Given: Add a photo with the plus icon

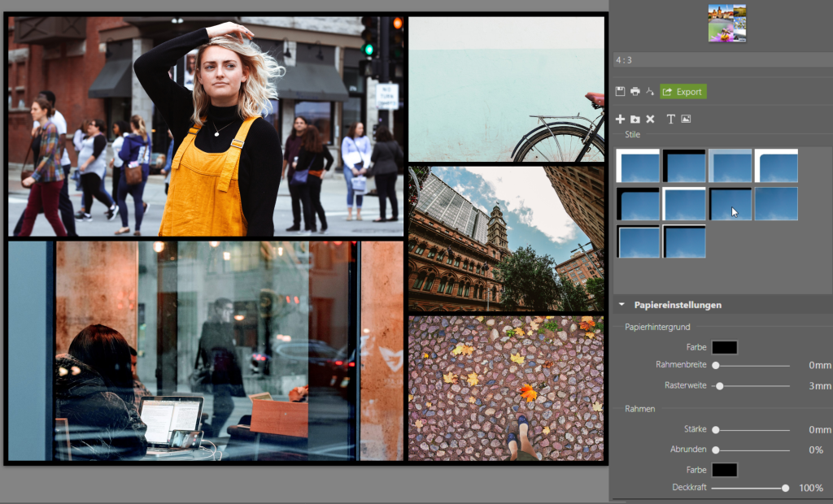Looking at the screenshot, I should [x=620, y=119].
